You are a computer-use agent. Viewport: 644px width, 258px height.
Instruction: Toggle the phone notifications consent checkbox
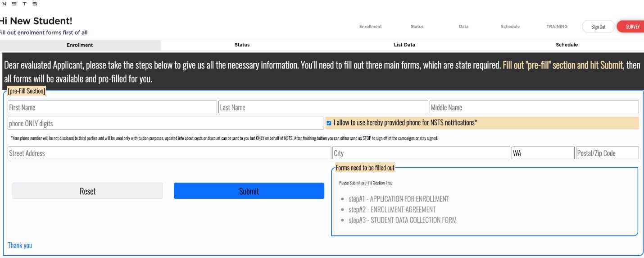pos(329,123)
